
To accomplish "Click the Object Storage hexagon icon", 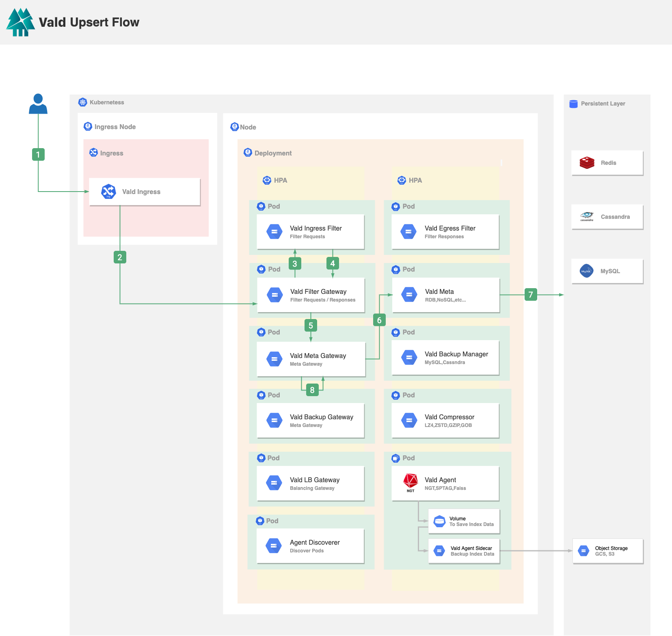I will click(583, 551).
